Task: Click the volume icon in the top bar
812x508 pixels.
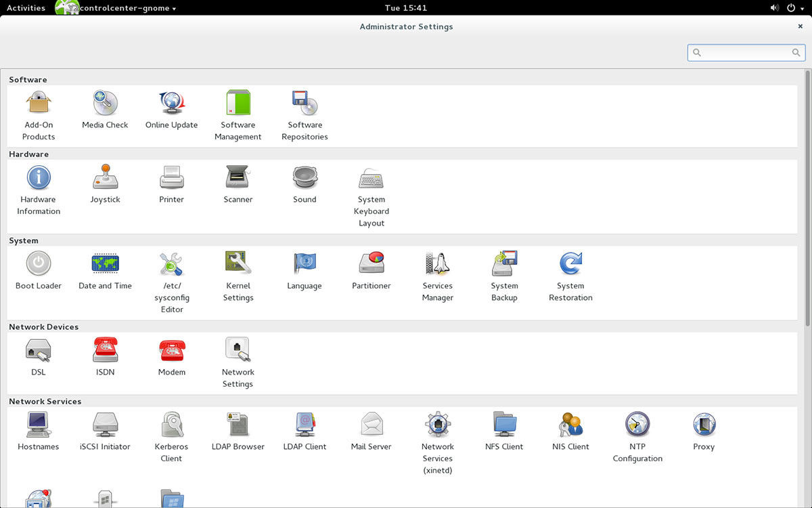Action: click(774, 8)
